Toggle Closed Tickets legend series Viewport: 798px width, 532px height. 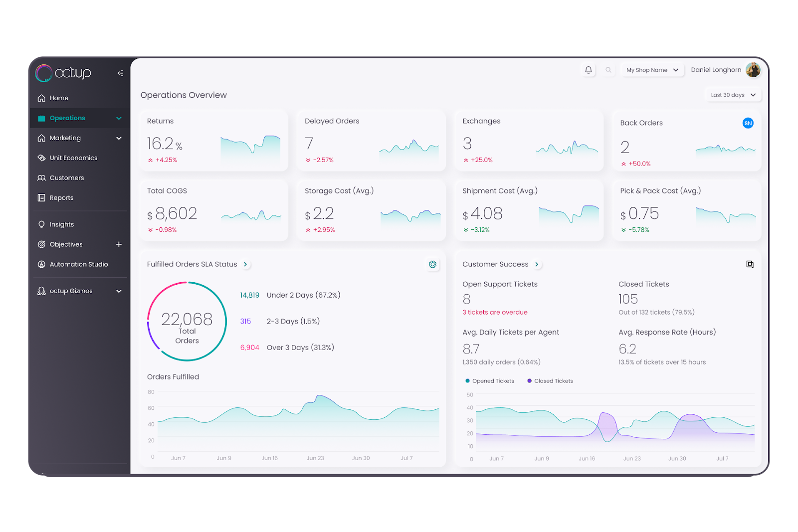(550, 381)
